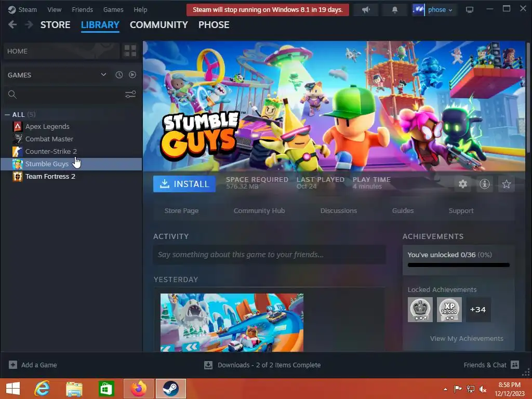Viewport: 532px width, 399px height.
Task: Select Apex Legends in library list
Action: tap(47, 127)
